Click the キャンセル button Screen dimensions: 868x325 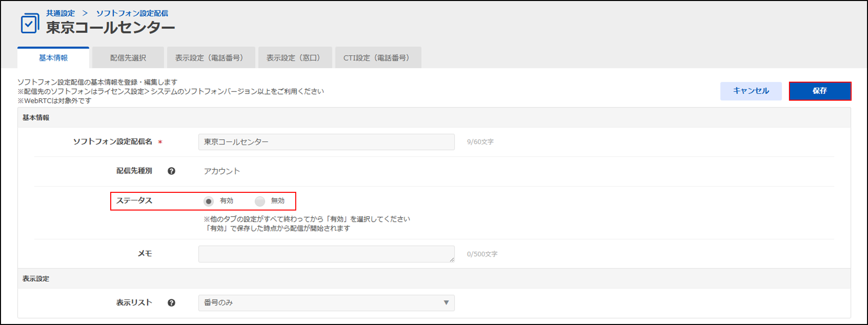(x=751, y=91)
